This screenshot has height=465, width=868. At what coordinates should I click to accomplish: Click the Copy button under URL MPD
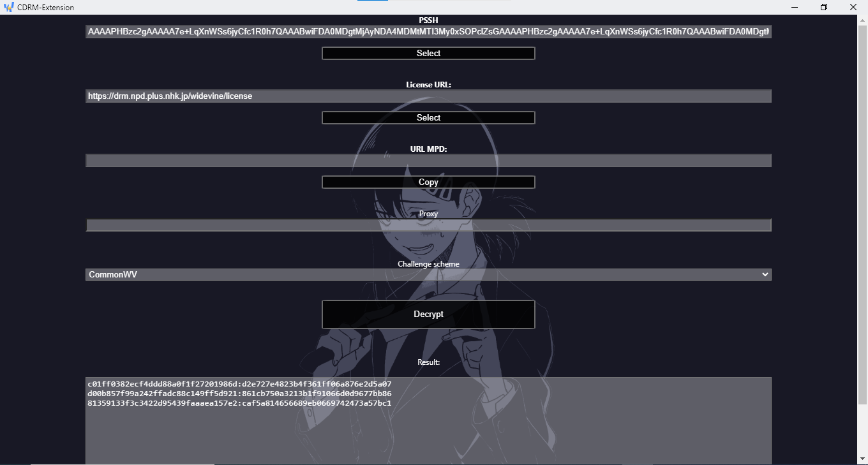click(428, 182)
